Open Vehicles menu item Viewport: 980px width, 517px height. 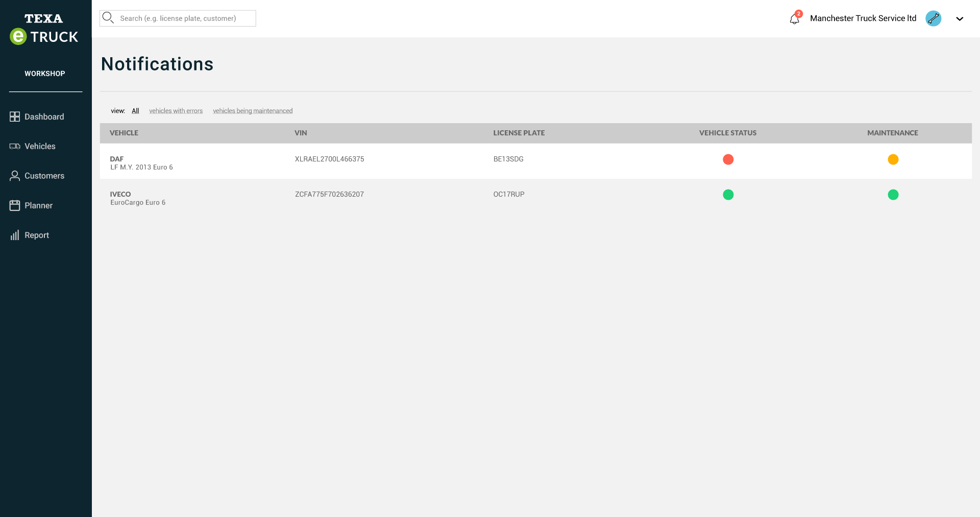click(x=40, y=146)
